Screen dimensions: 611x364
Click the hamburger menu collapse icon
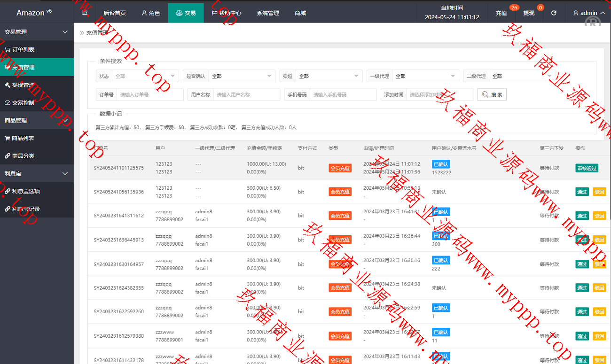coord(85,13)
